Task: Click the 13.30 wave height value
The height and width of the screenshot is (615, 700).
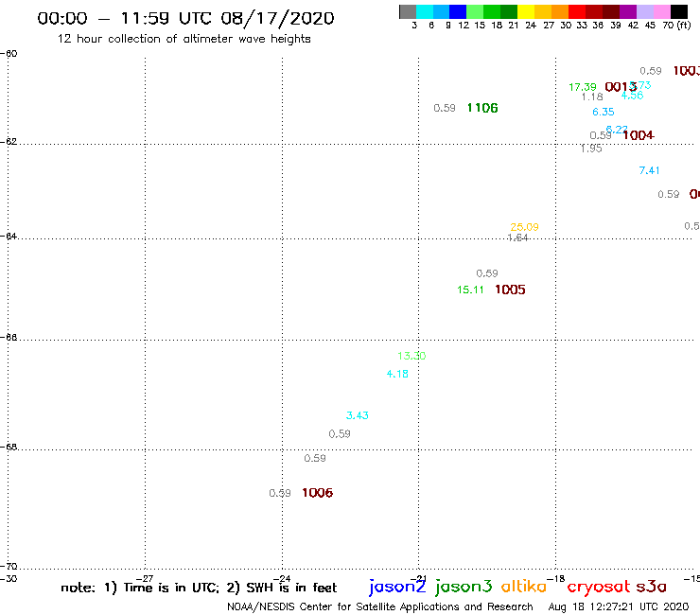Action: coord(411,356)
